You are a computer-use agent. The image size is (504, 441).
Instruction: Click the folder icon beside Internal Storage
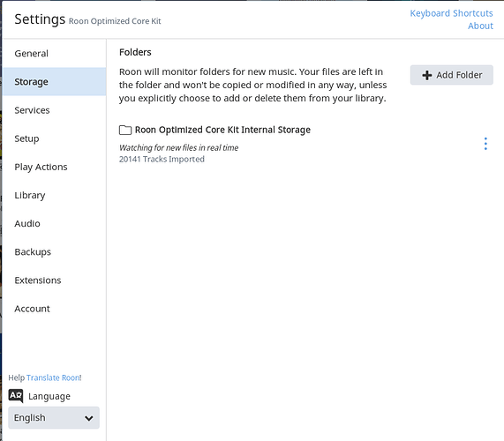125,130
